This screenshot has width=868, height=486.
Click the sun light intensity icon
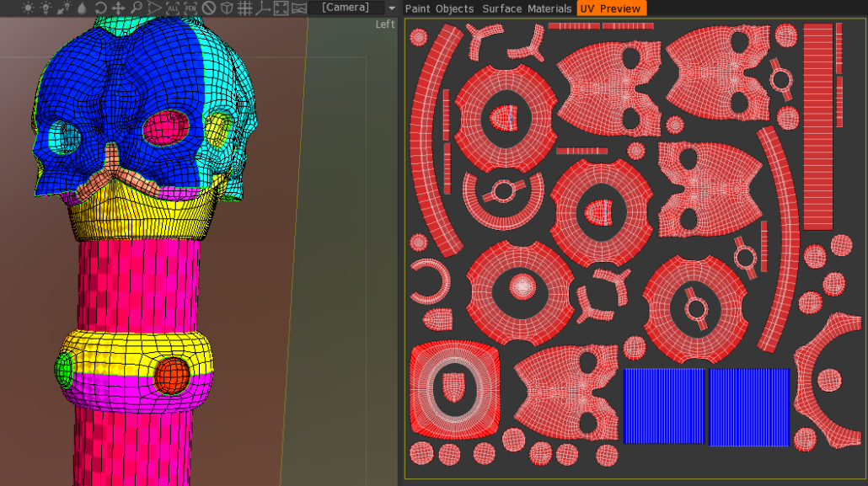pos(29,8)
